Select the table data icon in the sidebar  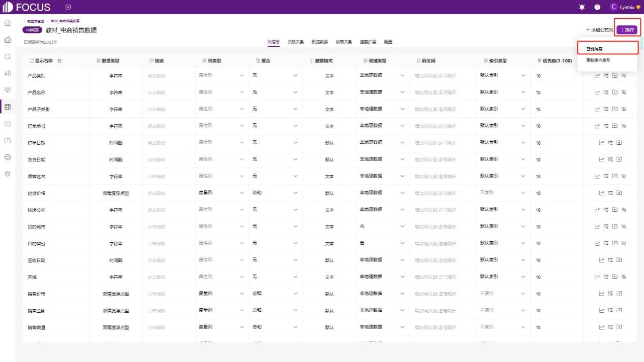pos(7,107)
